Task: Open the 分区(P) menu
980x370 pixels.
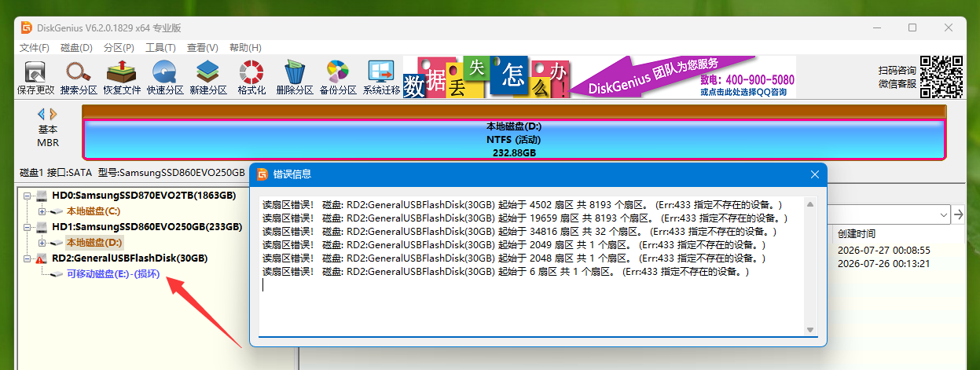Action: pos(119,47)
